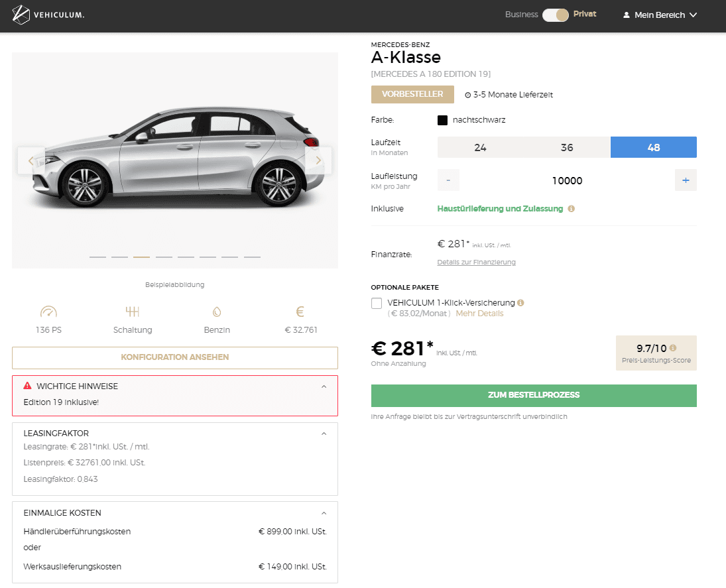This screenshot has height=588, width=726.
Task: Select the Business label
Action: (521, 15)
